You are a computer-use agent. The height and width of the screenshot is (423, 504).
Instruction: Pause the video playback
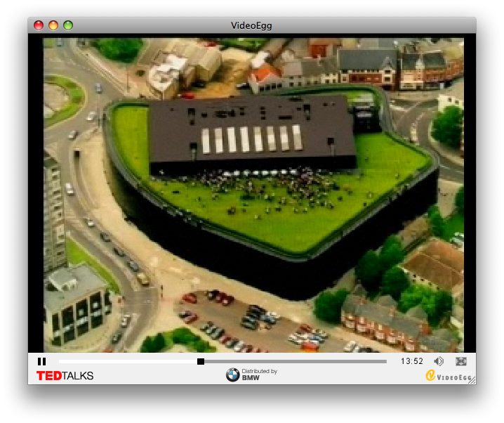coord(41,361)
